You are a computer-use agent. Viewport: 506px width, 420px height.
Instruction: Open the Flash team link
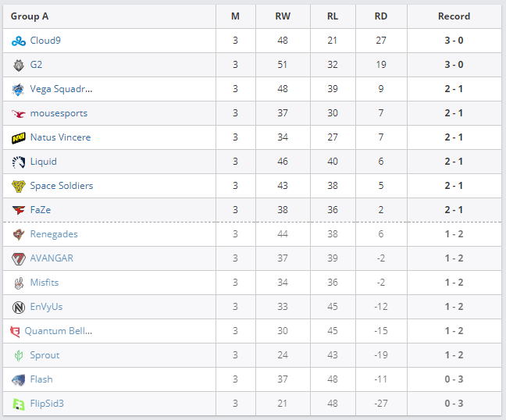click(x=41, y=379)
